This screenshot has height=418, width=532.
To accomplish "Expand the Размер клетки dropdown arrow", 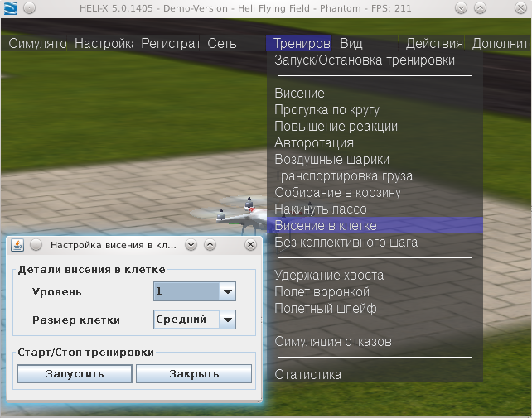I will point(228,320).
